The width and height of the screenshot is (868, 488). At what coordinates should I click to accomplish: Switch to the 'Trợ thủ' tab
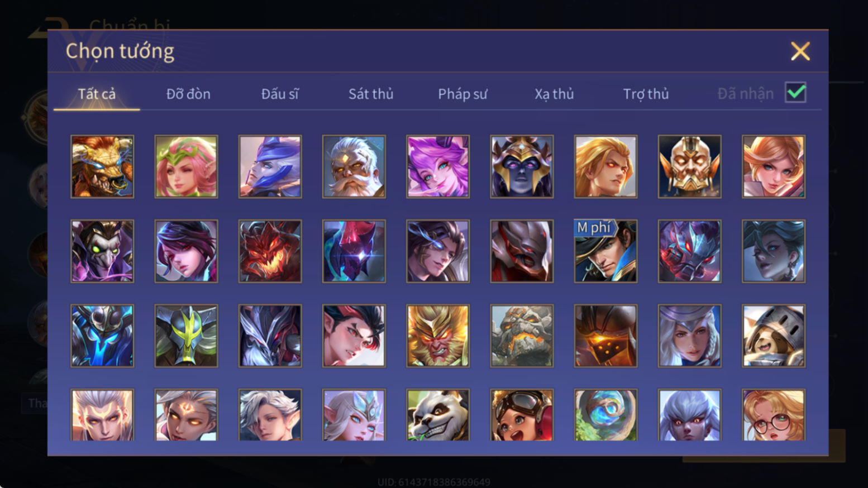[x=646, y=94]
